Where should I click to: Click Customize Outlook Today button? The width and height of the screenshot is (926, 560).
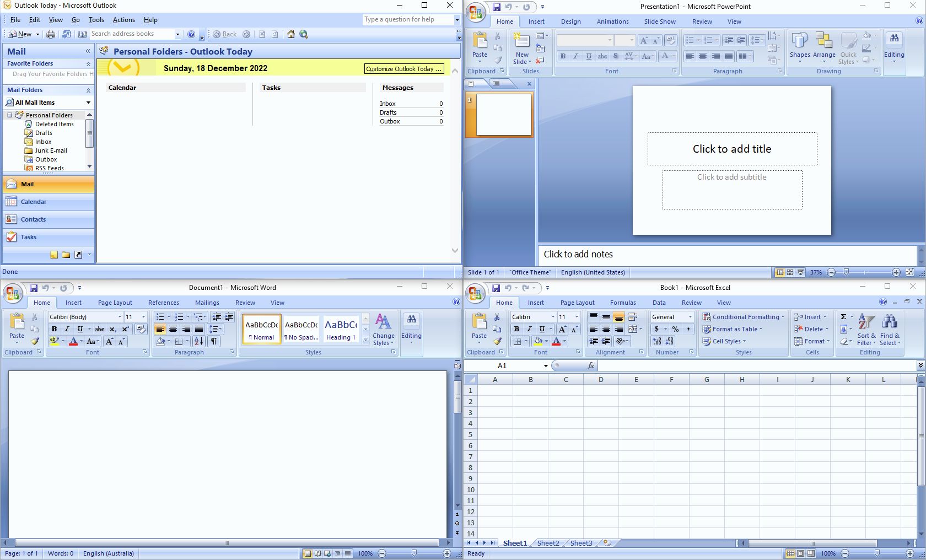coord(403,69)
